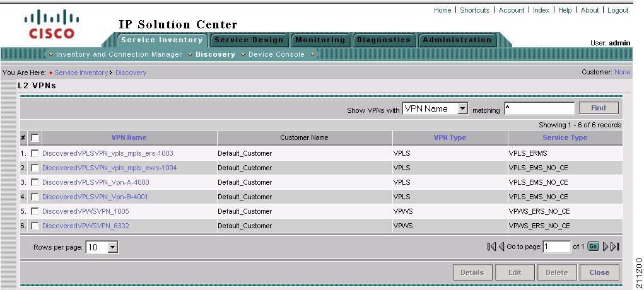Click the Logout link
This screenshot has height=290, width=644.
[618, 10]
